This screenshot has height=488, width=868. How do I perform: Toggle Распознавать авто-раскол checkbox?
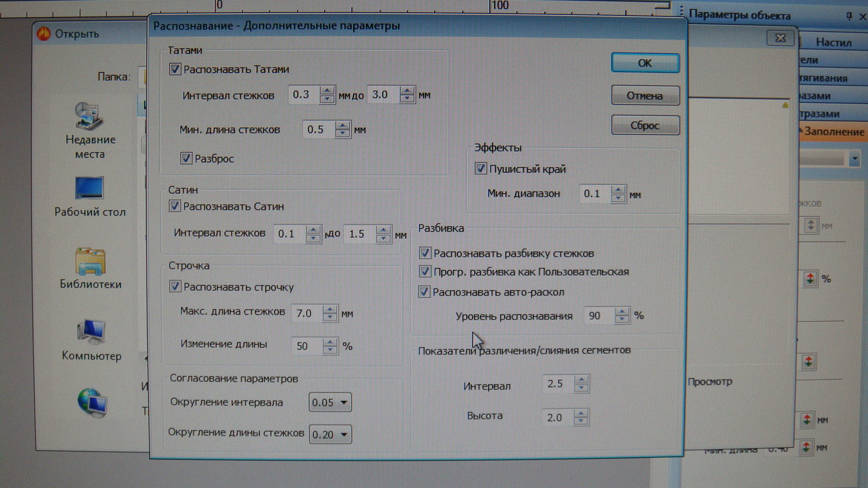(x=424, y=292)
